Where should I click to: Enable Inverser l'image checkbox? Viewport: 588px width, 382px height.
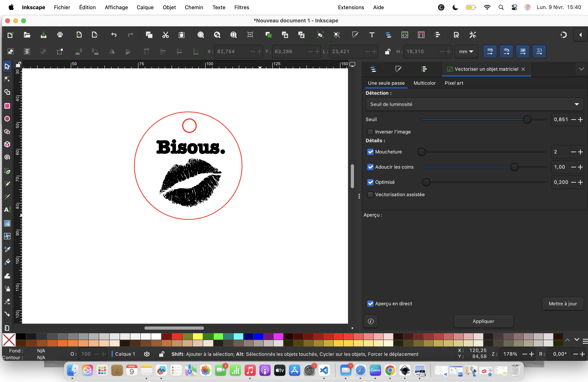pyautogui.click(x=370, y=132)
